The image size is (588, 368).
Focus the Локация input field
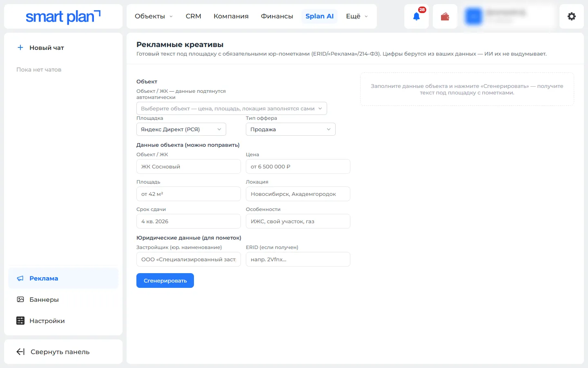298,194
